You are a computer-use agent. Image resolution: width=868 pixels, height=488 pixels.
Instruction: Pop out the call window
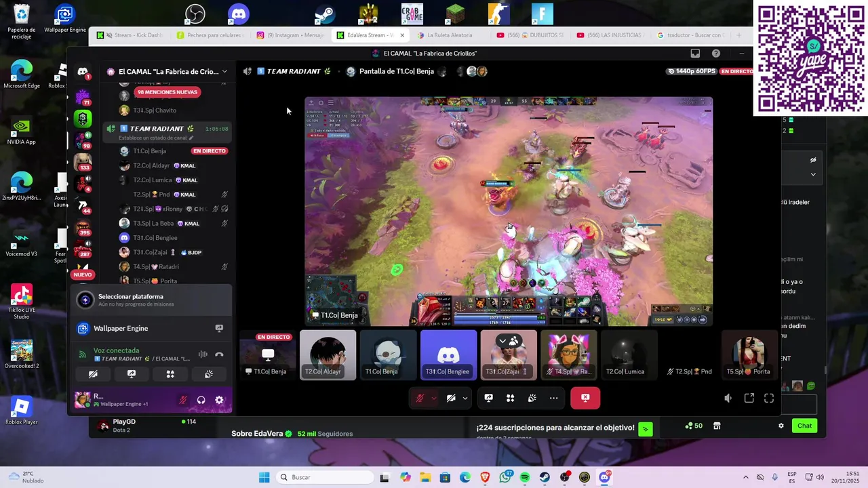click(x=749, y=399)
